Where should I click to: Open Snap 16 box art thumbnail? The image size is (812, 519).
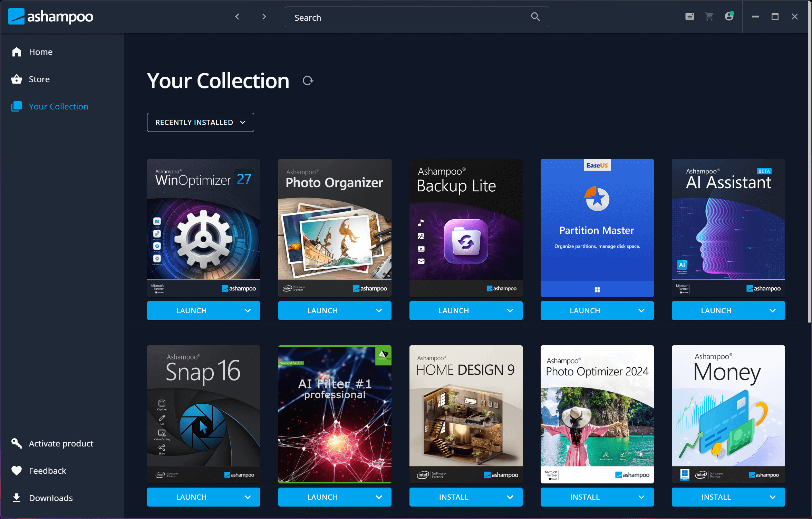[x=204, y=414]
